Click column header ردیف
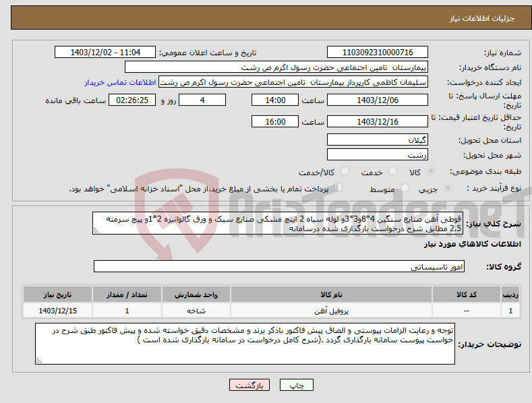532x403 pixels. [510, 294]
